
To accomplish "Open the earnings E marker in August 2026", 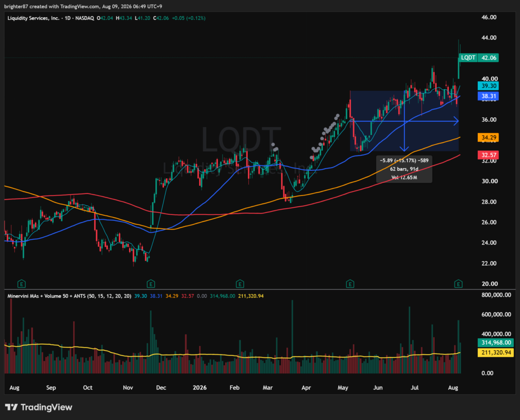I will pos(459,284).
